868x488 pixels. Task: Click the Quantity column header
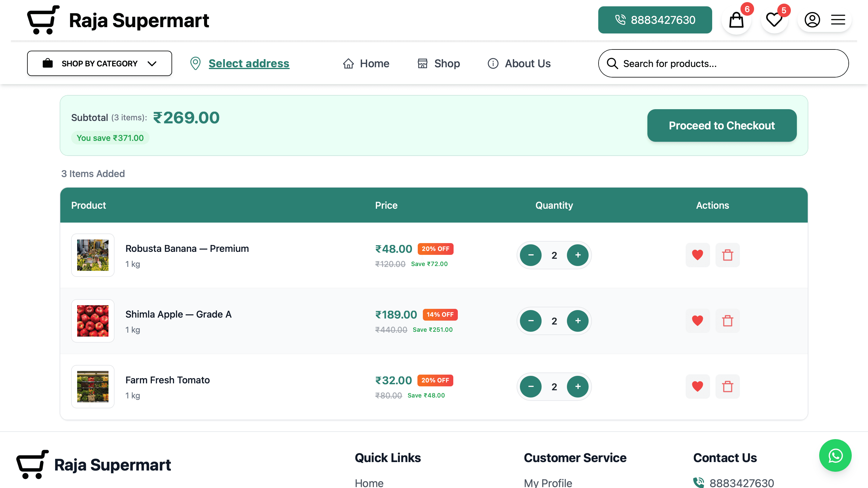point(554,205)
